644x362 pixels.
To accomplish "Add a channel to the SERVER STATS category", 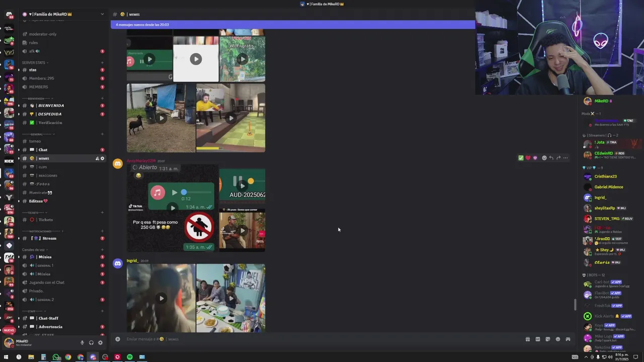I will (102, 62).
